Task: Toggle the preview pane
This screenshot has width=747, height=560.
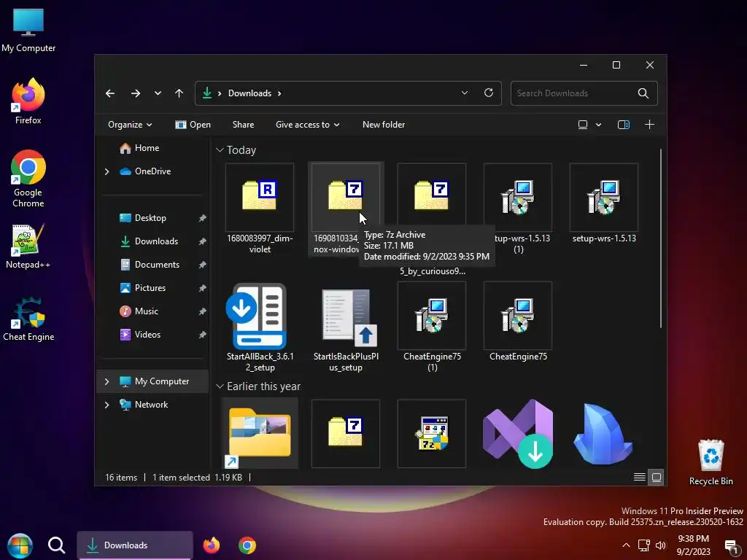Action: 624,125
